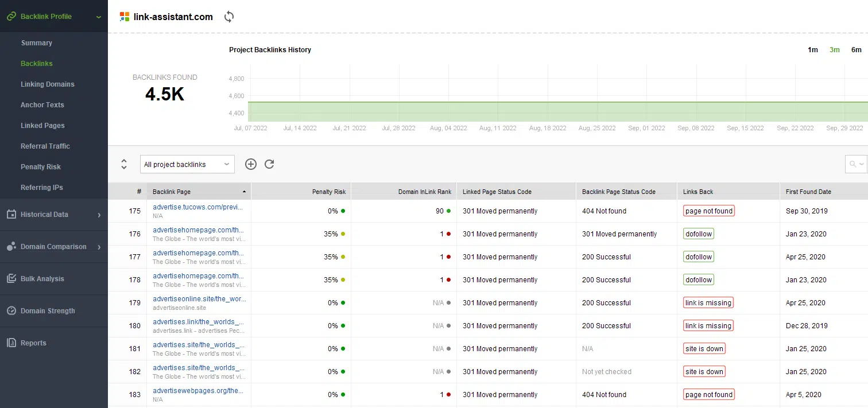Open advertises.link backlink in row 180
This screenshot has height=408, width=868.
198,322
